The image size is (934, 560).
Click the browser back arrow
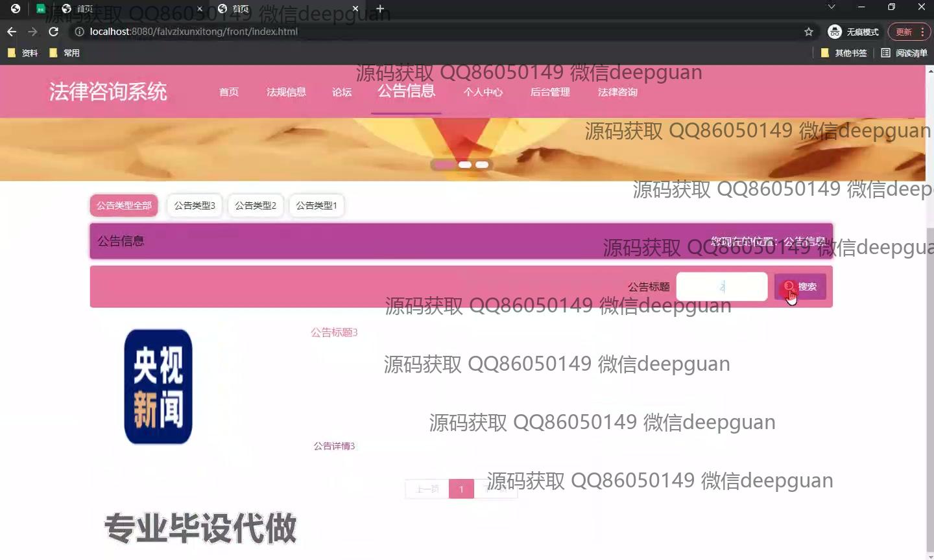[12, 32]
